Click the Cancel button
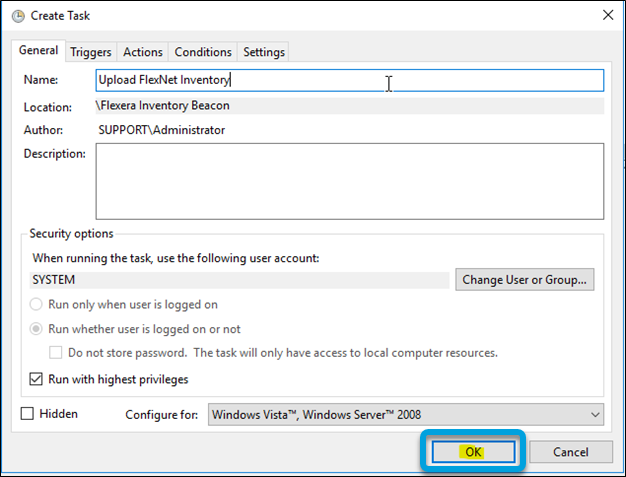 pos(571,452)
